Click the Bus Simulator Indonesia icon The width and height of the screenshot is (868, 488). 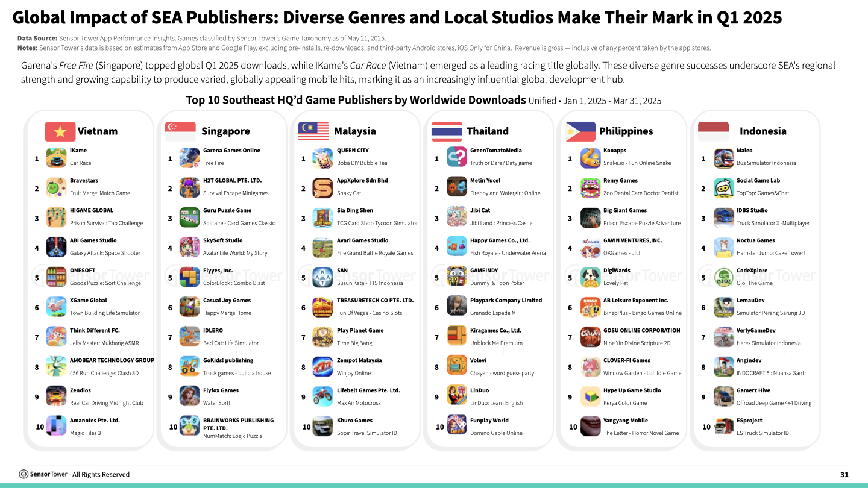tap(723, 157)
